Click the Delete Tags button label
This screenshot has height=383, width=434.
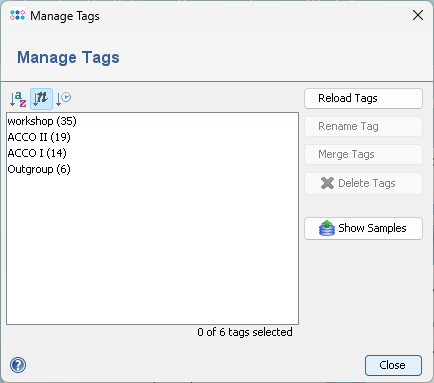pyautogui.click(x=367, y=183)
